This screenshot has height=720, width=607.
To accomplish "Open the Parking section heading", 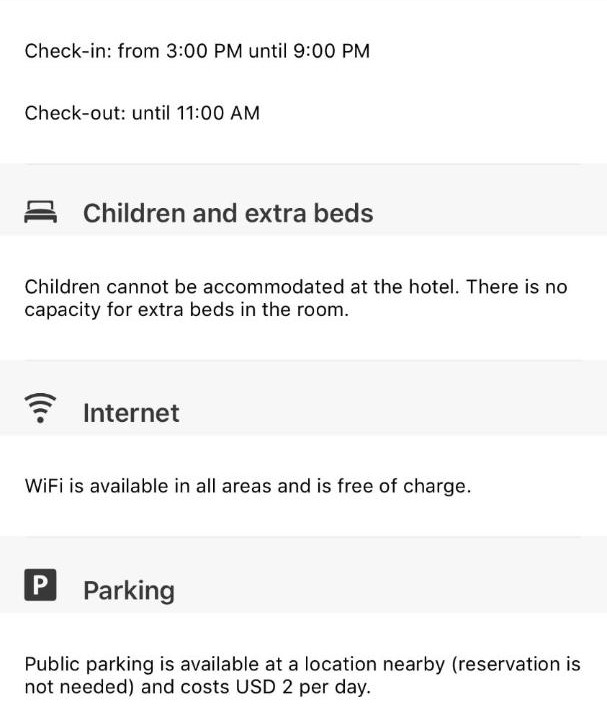I will click(x=129, y=590).
